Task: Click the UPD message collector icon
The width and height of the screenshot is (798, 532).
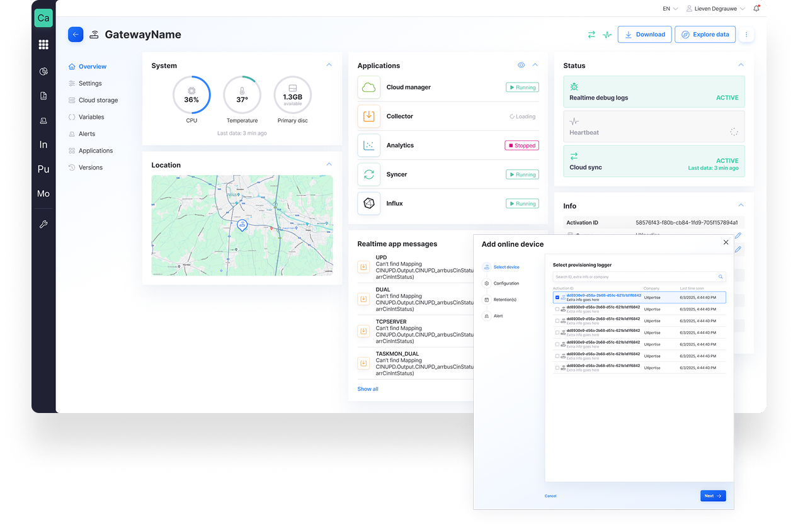Action: point(363,267)
